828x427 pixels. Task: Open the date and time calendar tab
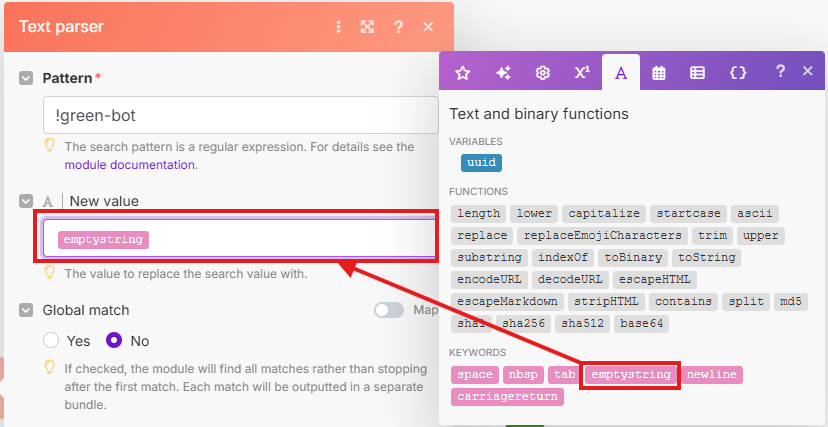click(659, 73)
